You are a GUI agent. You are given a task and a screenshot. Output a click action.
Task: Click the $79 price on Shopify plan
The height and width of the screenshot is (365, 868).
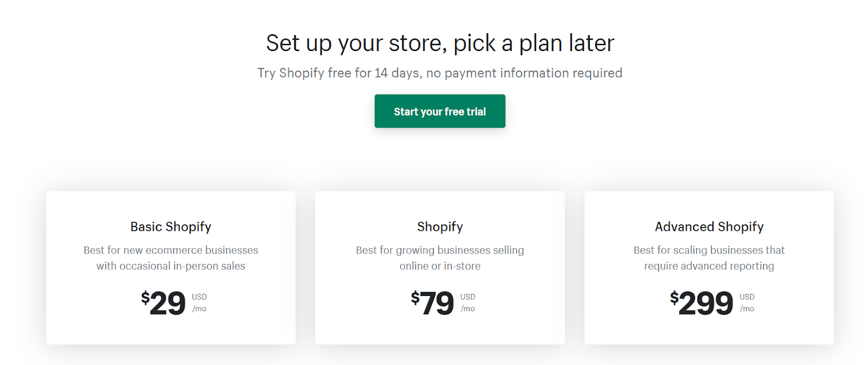432,303
